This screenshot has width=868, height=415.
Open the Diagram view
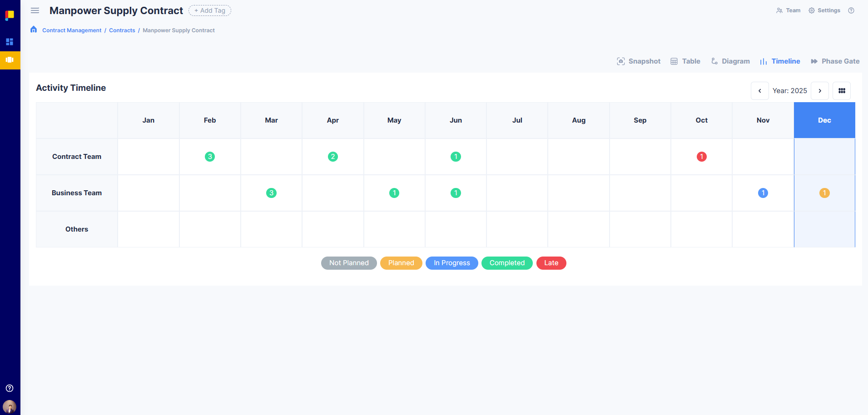(730, 61)
